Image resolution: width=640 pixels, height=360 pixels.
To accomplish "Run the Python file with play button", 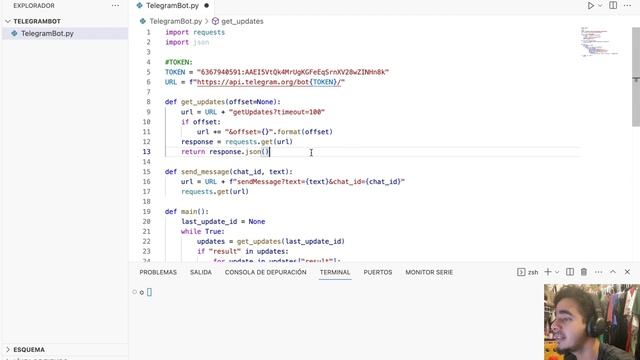I will tap(591, 6).
